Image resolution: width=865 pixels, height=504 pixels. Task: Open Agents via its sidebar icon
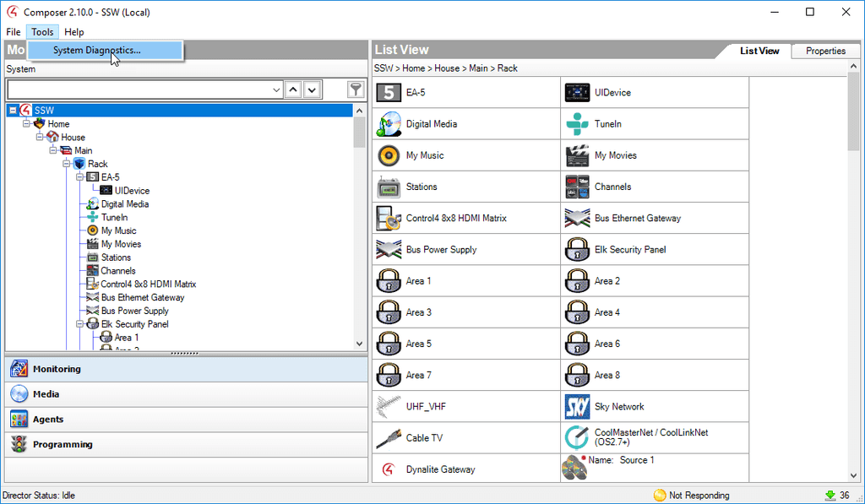19,419
